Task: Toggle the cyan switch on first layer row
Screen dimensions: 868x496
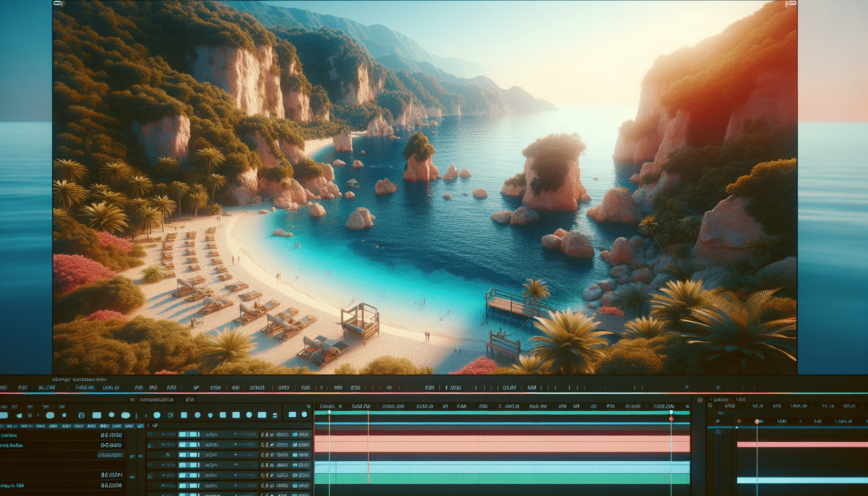Action: pos(189,434)
